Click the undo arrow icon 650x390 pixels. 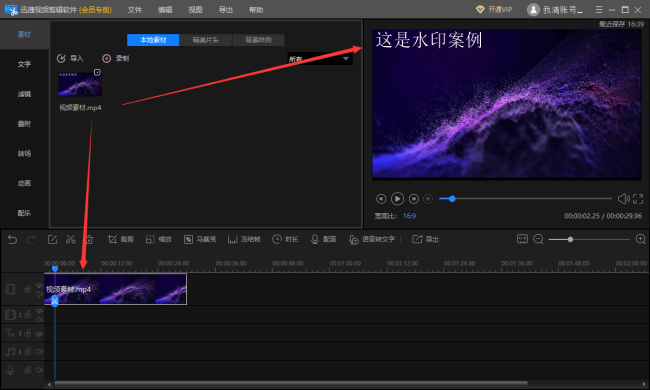[12, 240]
